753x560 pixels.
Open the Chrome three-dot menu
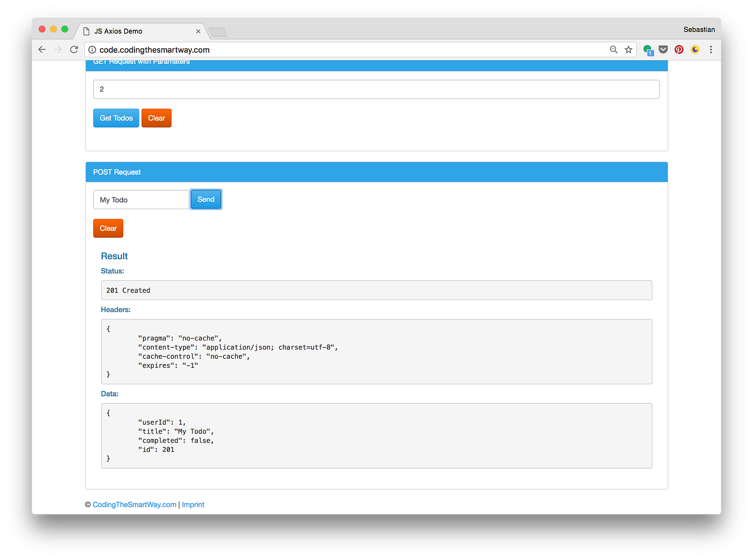pos(711,49)
